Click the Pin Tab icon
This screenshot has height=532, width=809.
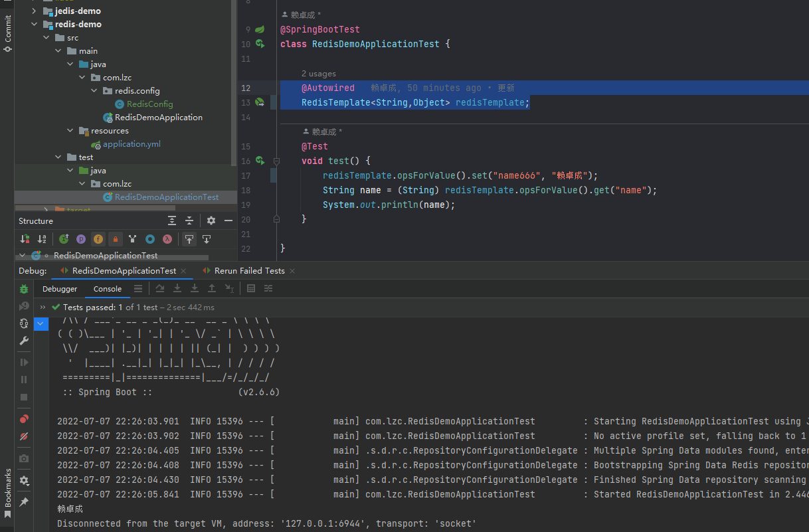(24, 502)
